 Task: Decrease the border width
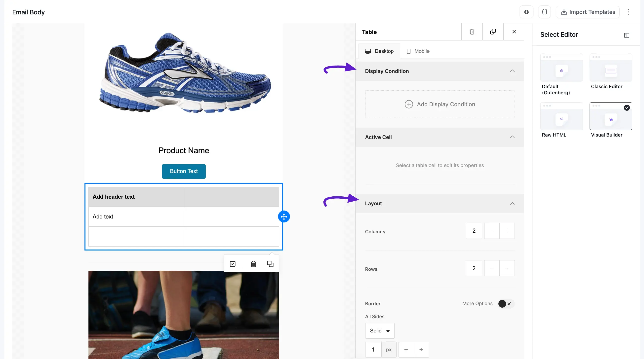tap(406, 350)
